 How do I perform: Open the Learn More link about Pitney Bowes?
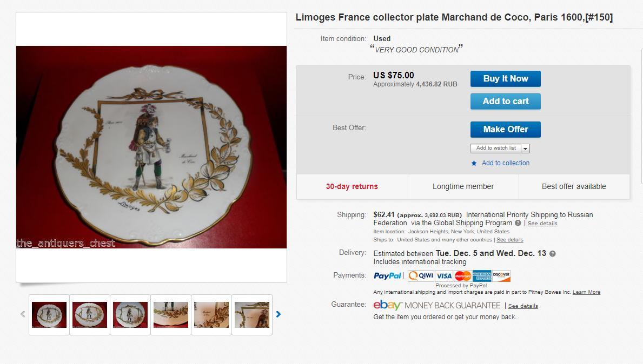click(586, 292)
